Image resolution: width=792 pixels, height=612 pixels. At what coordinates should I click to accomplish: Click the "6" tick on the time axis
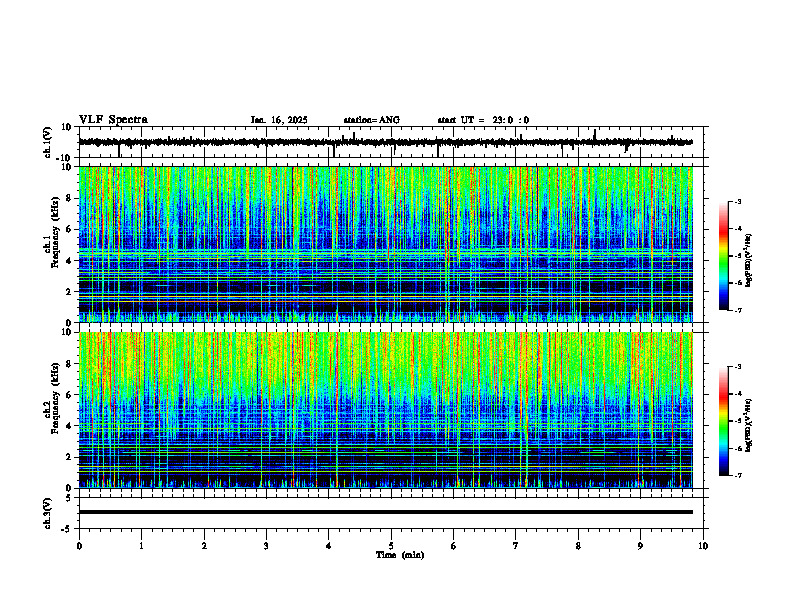[454, 546]
